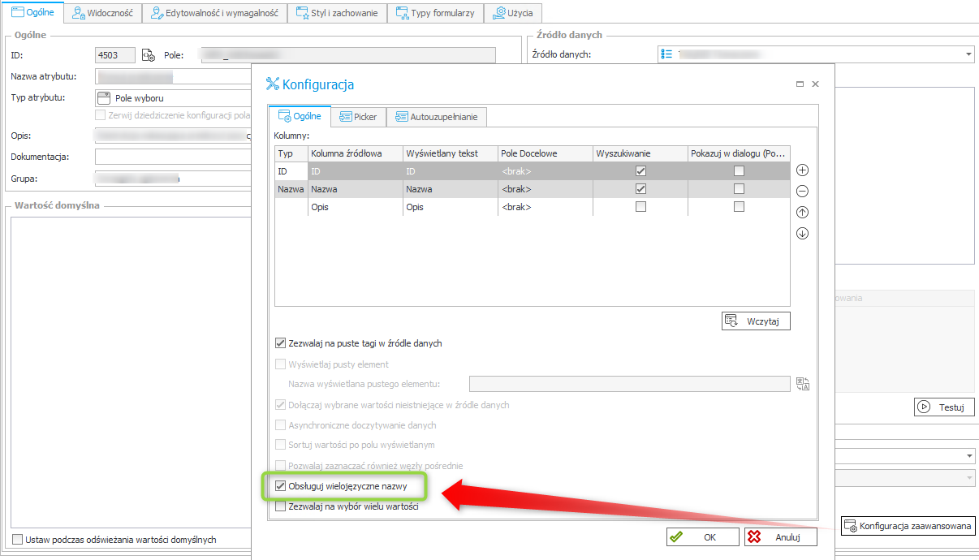979x560 pixels.
Task: Open the Autouzupełnianie tab
Action: coord(436,117)
